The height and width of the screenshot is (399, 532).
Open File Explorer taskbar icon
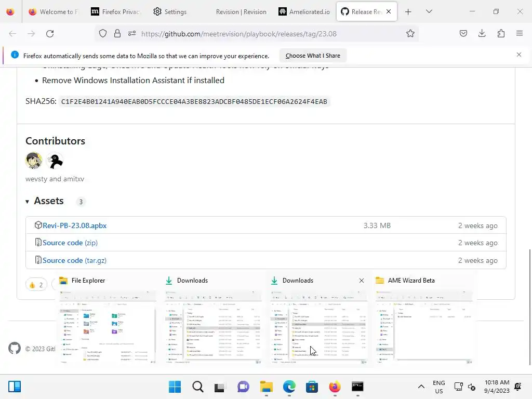click(x=267, y=387)
